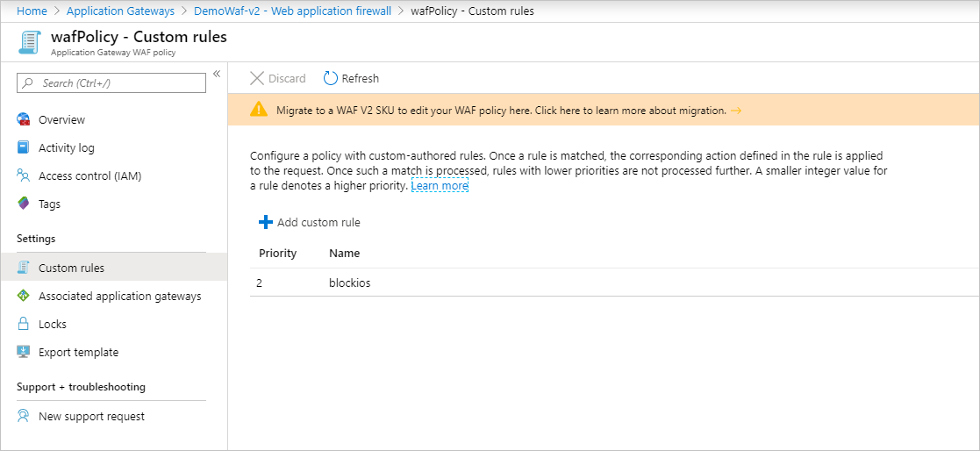Click the Learn more link
The image size is (980, 451).
tap(440, 186)
